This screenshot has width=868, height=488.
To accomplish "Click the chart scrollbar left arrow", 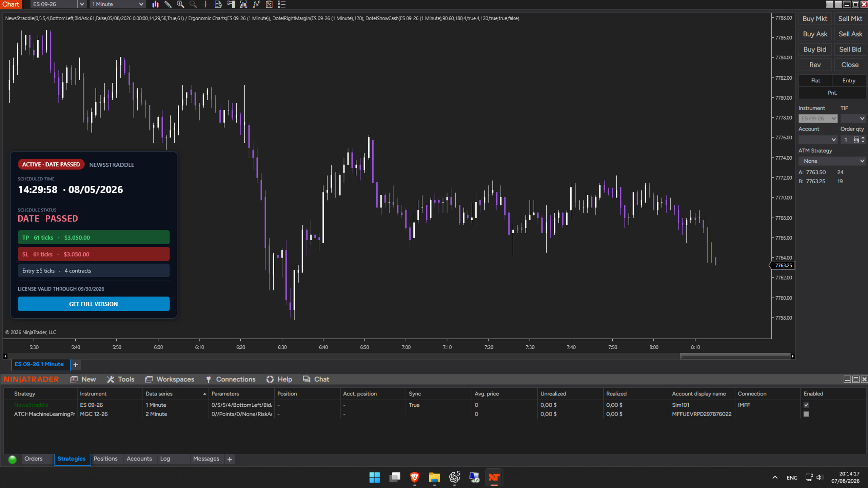I will click(x=5, y=356).
